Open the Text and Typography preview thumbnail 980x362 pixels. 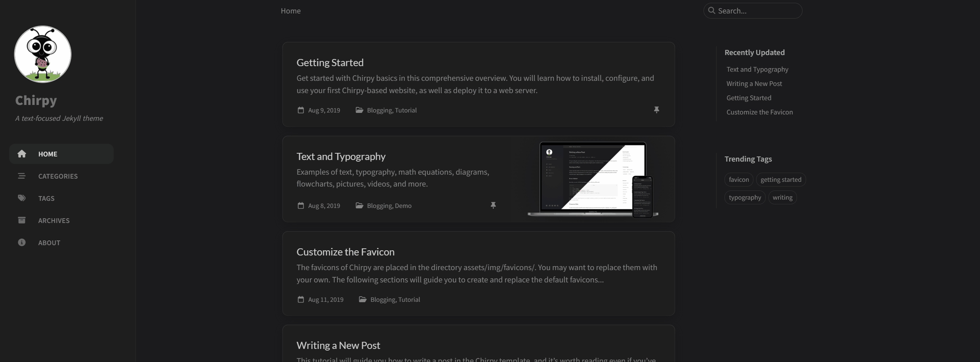[x=593, y=179]
